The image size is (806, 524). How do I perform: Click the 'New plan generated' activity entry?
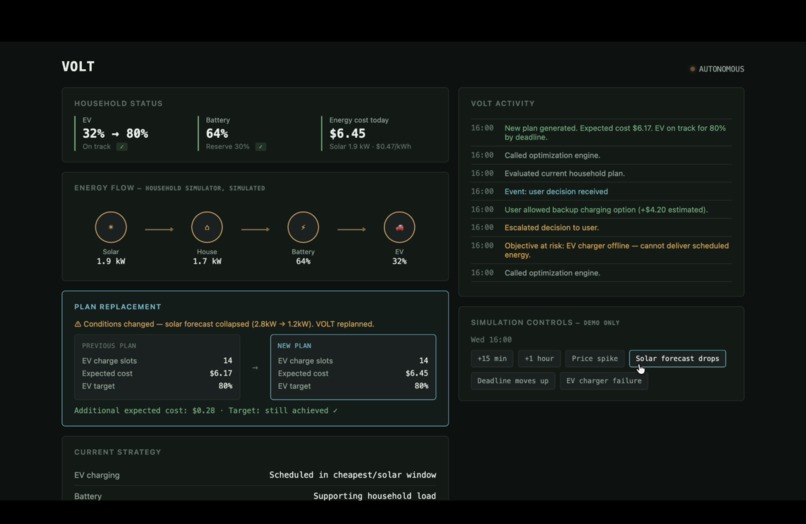(x=601, y=132)
